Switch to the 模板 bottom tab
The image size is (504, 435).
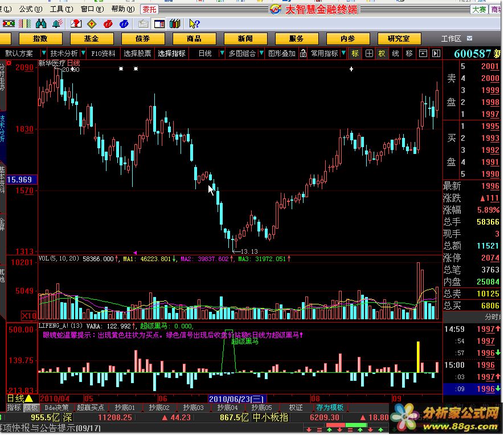(x=31, y=408)
